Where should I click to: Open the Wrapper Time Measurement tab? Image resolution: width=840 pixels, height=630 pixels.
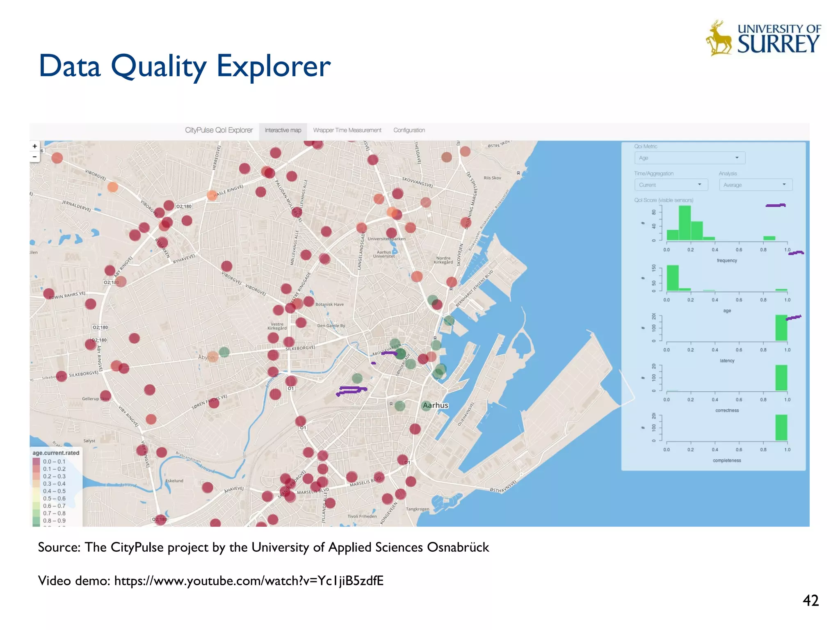click(x=347, y=130)
